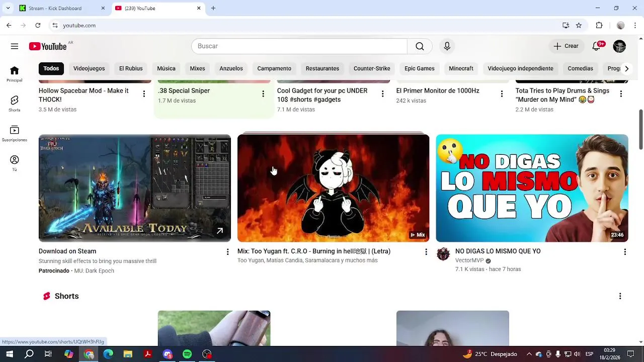Select the Todos filter chip

51,68
